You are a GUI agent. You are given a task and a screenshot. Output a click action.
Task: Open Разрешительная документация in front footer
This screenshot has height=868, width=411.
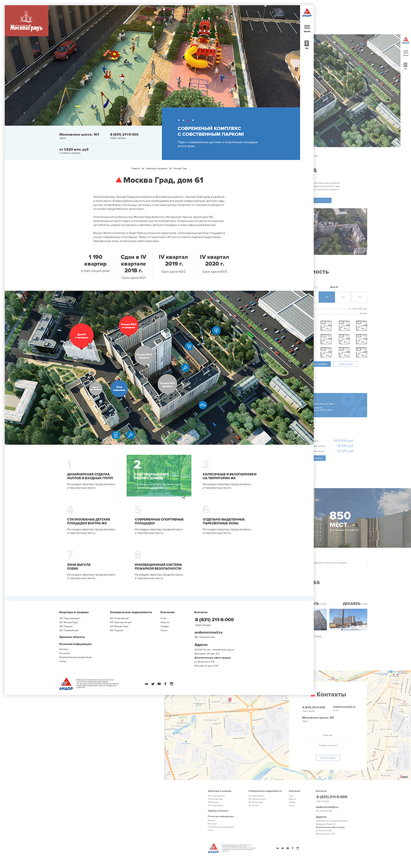(x=75, y=657)
